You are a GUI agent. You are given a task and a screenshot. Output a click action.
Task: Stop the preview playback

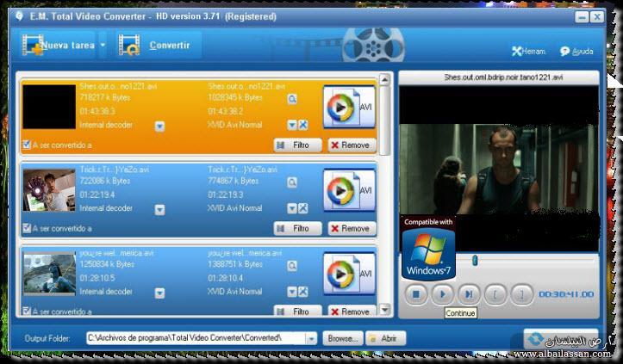pos(416,294)
